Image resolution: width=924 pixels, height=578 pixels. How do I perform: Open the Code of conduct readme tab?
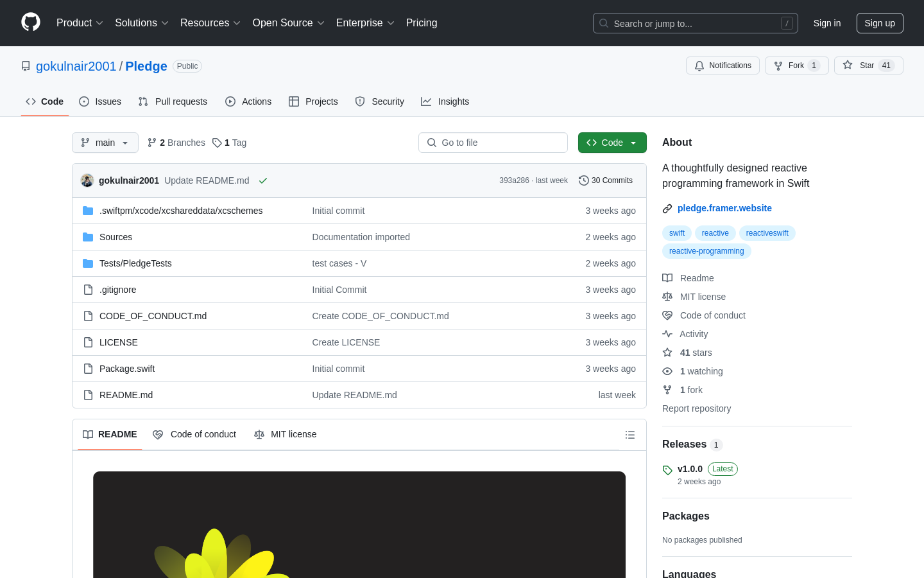[194, 435]
